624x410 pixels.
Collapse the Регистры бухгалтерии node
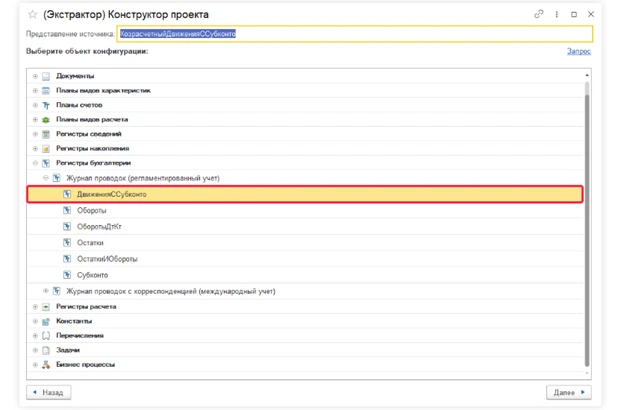click(x=35, y=163)
